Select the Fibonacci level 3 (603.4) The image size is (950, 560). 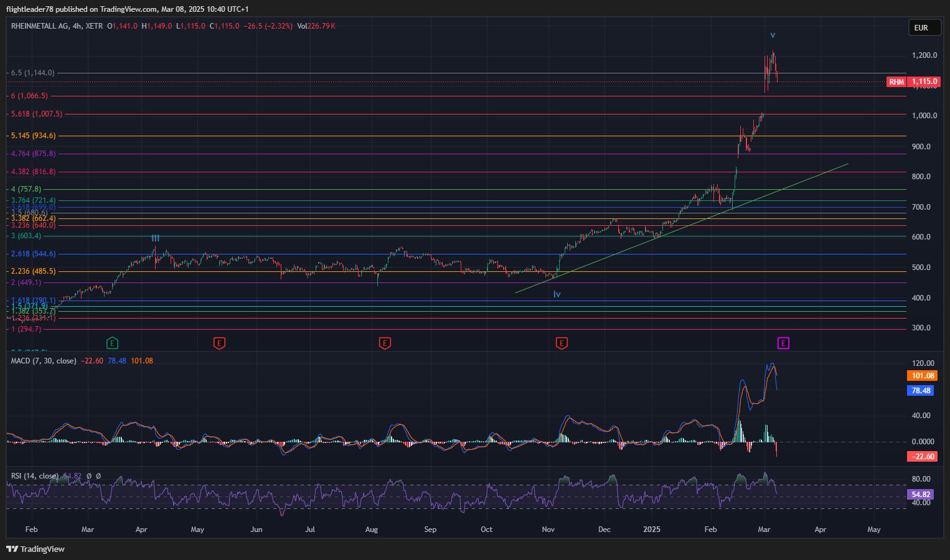pos(26,236)
